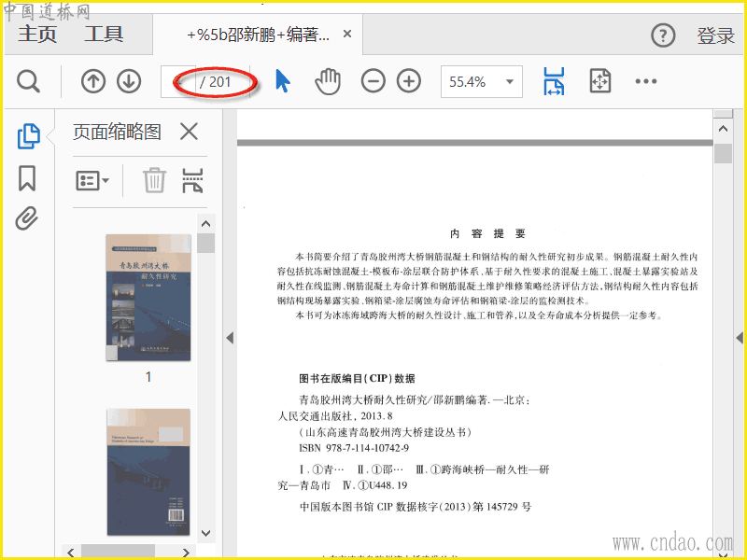The image size is (747, 560).
Task: Zoom out with the minus button
Action: 373,81
